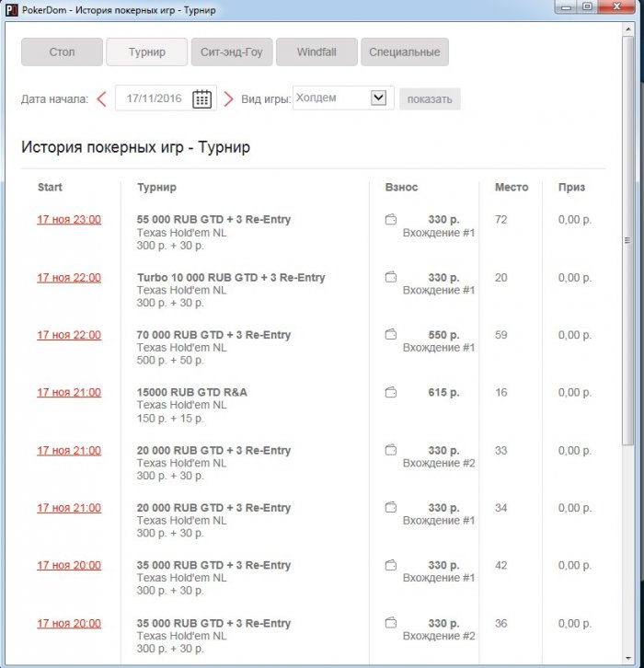644x668 pixels.
Task: Click wallet icon for 15000 RUB GTD R&A row
Action: tap(391, 392)
